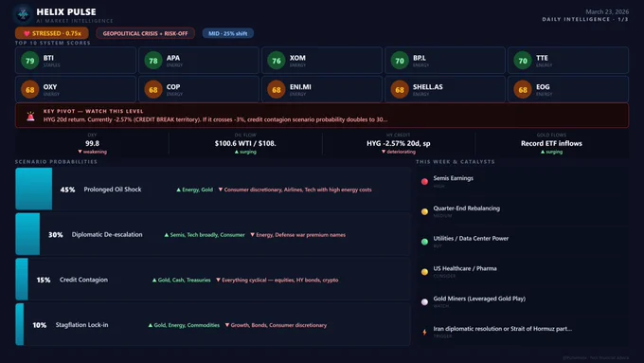Click the DXY weakening down arrow

pyautogui.click(x=80, y=152)
